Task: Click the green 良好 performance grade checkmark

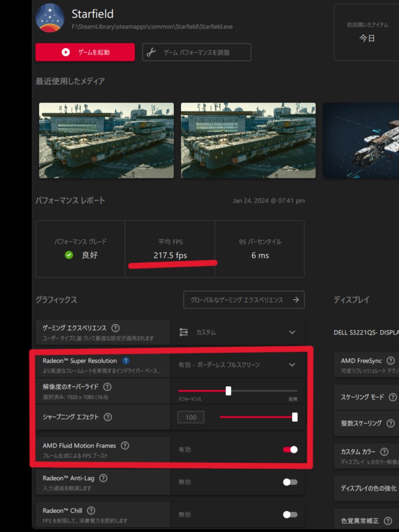Action: (x=69, y=255)
